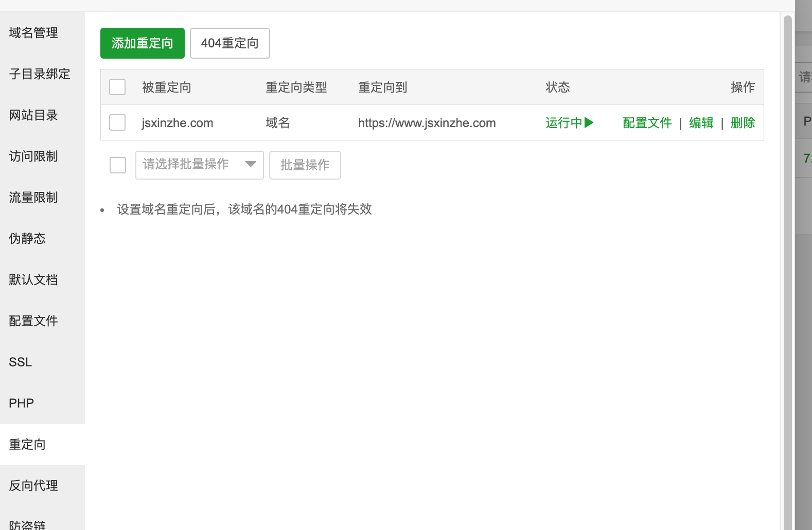Image resolution: width=812 pixels, height=530 pixels.
Task: Click the 状态 column header
Action: [x=558, y=87]
